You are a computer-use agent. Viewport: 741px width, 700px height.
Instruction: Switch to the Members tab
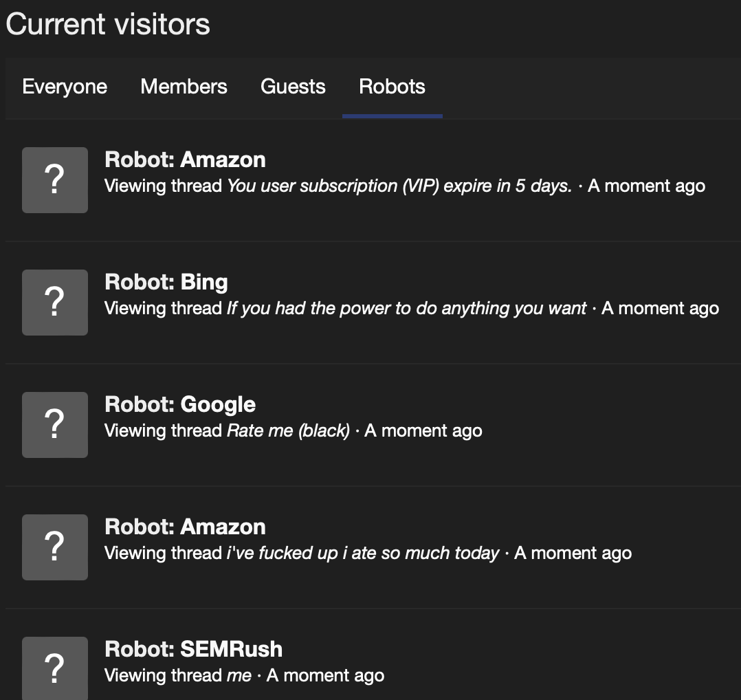[x=184, y=87]
